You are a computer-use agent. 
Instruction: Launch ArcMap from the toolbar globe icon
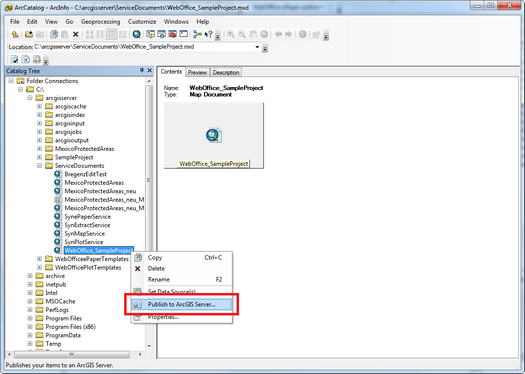(x=136, y=34)
